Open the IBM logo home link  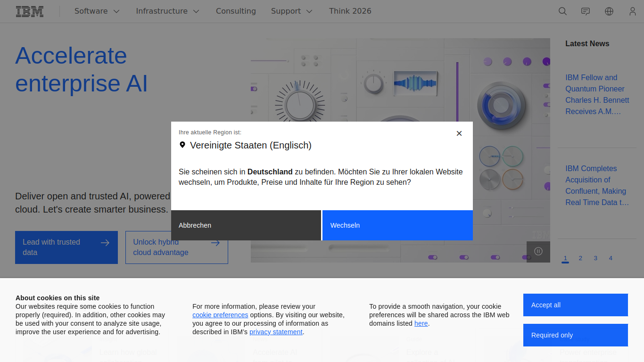tap(30, 11)
